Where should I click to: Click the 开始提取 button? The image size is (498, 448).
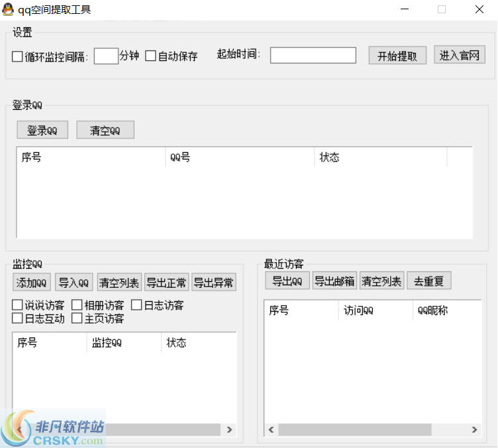(x=397, y=56)
